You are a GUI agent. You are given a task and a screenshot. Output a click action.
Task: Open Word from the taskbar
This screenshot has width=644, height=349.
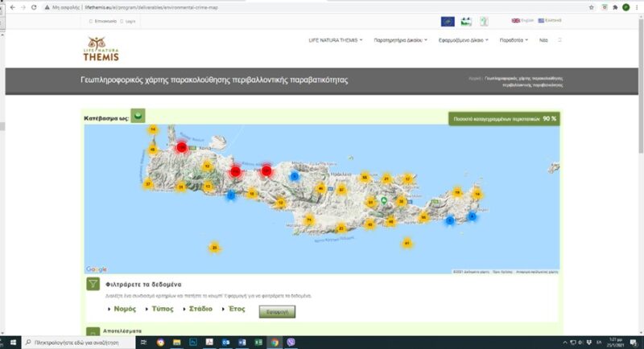point(242,342)
